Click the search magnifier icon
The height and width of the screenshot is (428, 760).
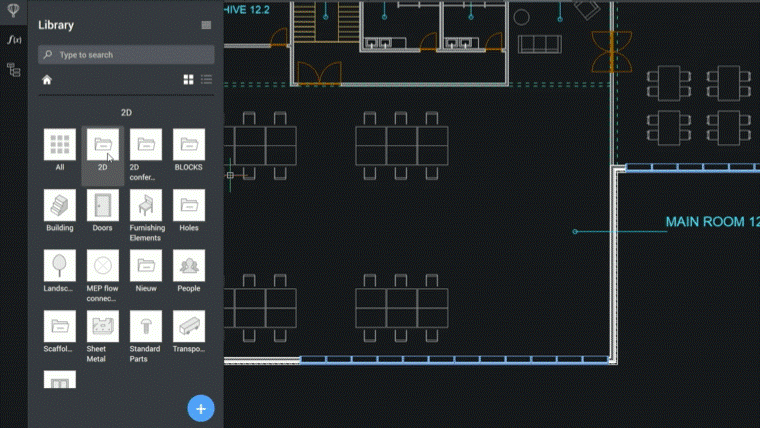(x=48, y=55)
